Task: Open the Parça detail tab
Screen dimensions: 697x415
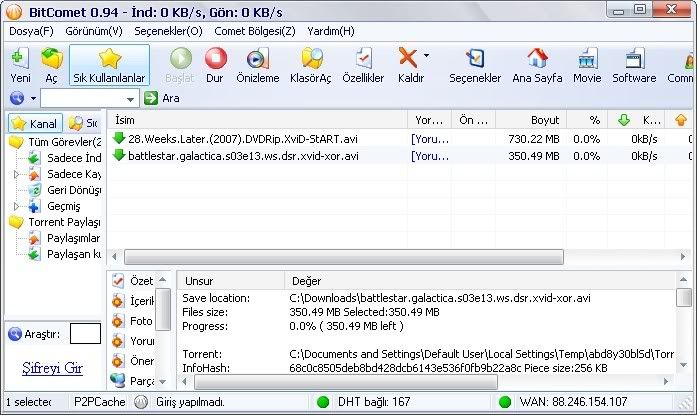Action: tap(132, 381)
